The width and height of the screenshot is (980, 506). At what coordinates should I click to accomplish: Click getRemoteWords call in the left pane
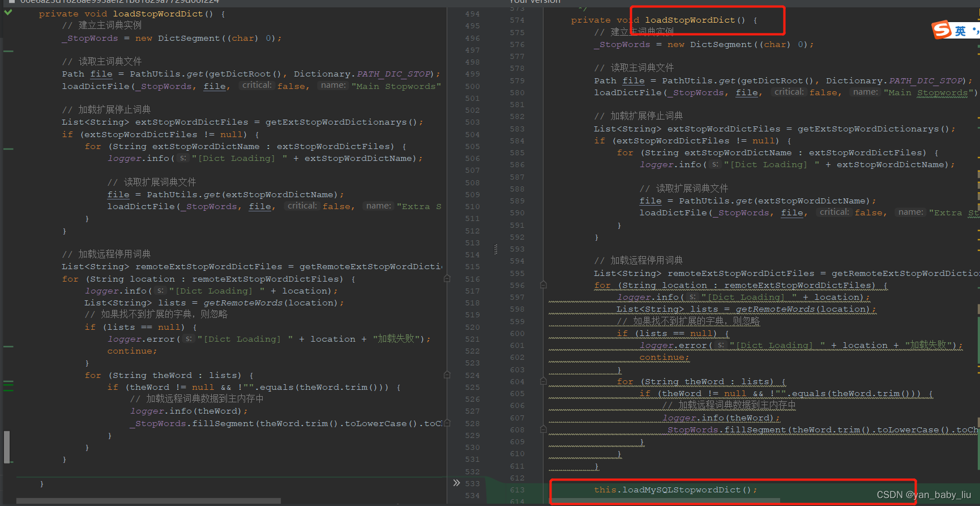[x=243, y=303]
